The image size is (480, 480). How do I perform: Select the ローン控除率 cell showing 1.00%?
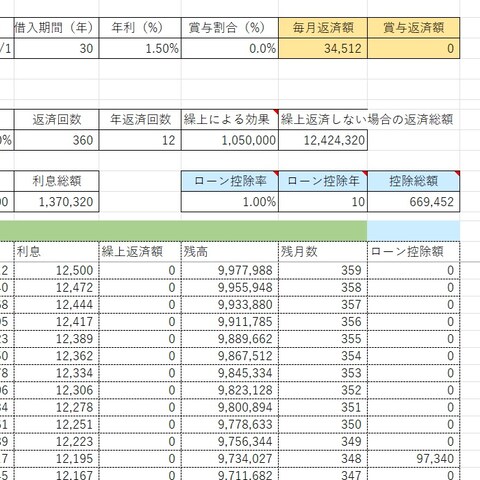(230, 202)
